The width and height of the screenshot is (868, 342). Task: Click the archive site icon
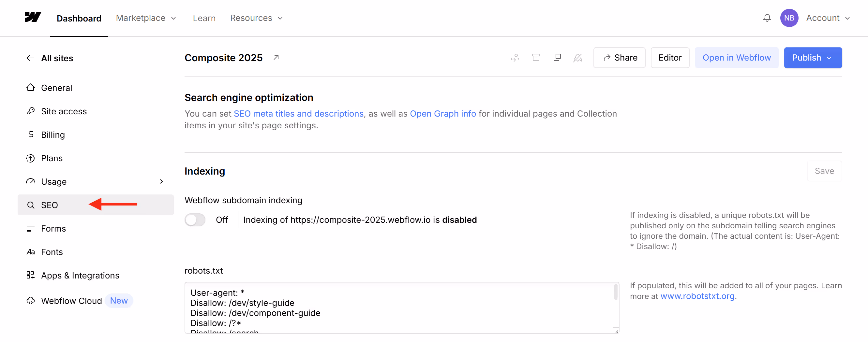(x=536, y=58)
